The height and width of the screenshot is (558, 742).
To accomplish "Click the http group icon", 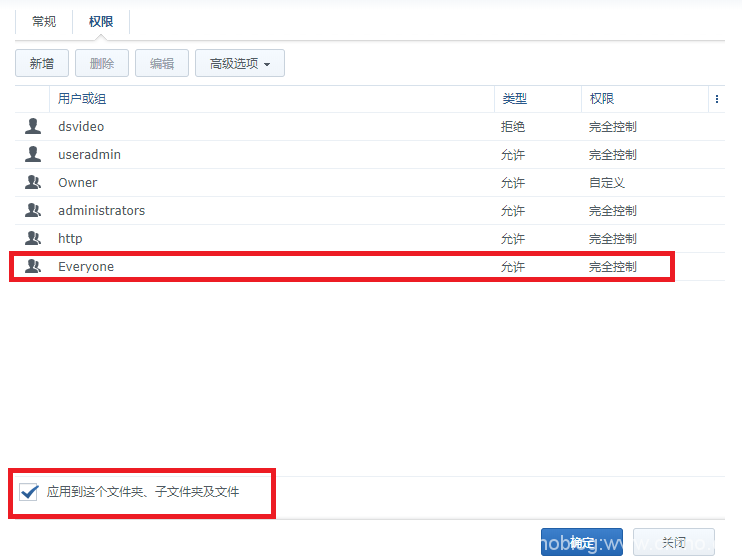I will [33, 238].
